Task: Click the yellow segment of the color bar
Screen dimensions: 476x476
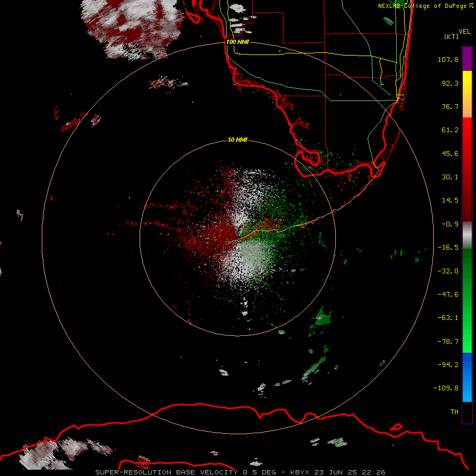Action: (467, 94)
